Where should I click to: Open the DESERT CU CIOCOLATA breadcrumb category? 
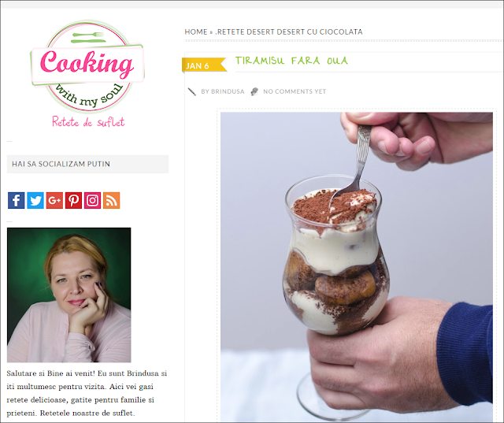(x=320, y=32)
